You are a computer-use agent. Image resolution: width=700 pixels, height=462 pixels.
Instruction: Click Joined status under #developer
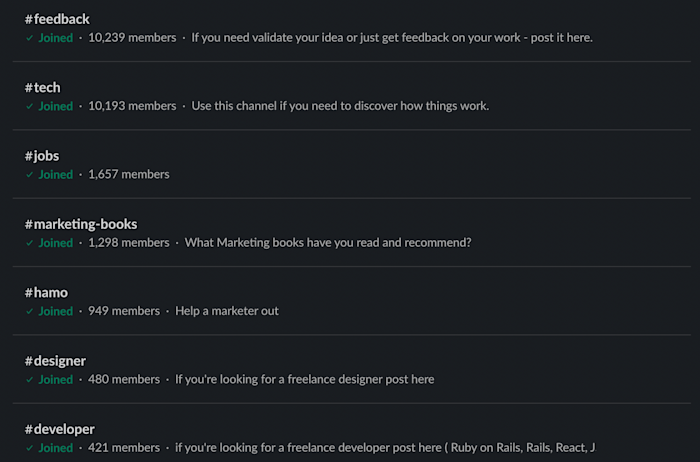(x=56, y=448)
